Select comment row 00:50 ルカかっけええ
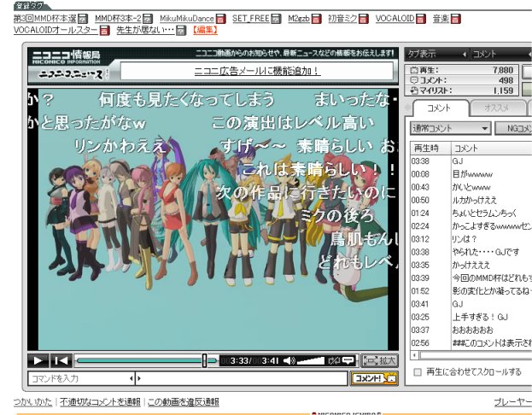 [x=471, y=200]
